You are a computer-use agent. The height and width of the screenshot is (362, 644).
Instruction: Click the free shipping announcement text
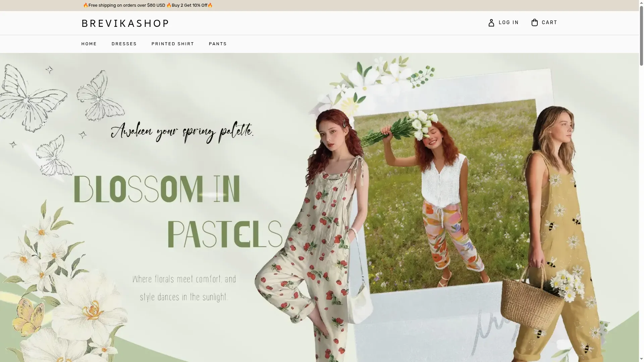click(x=148, y=5)
